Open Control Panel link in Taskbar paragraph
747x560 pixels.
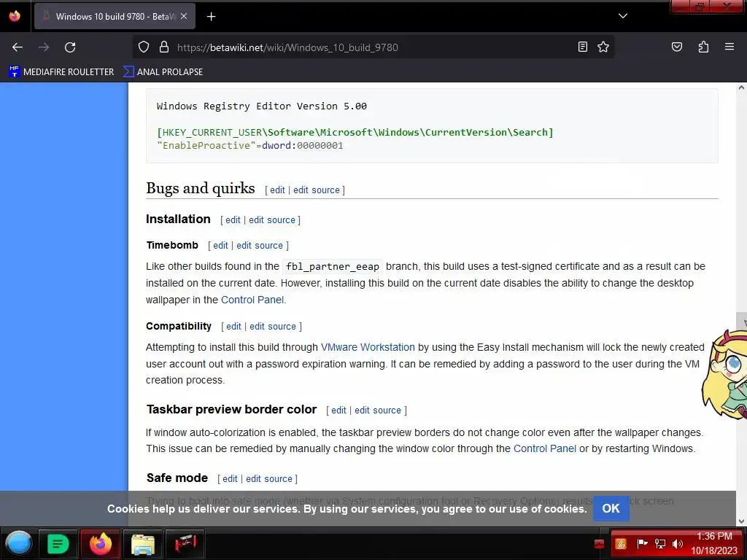[545, 449]
